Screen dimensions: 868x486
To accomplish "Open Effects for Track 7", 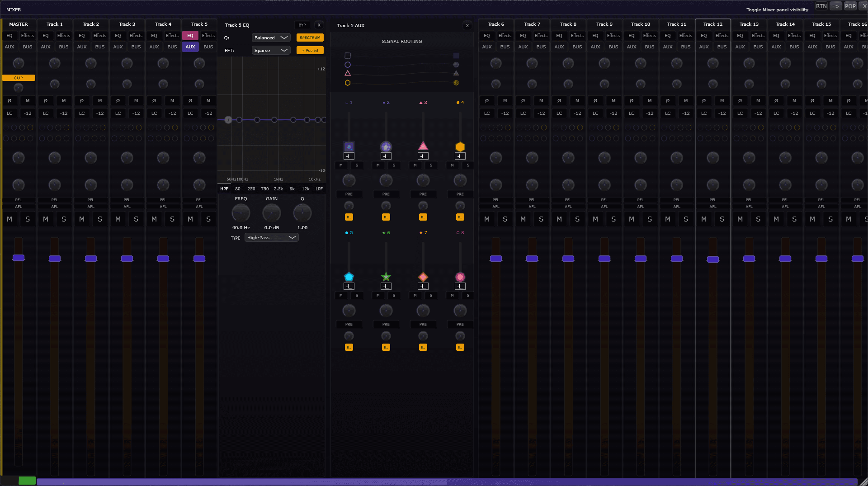I will pyautogui.click(x=541, y=35).
